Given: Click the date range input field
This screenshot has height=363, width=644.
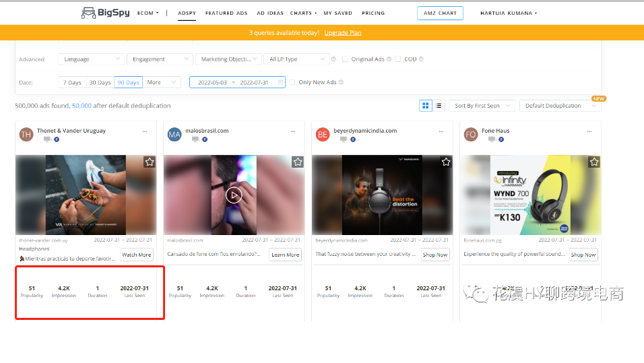Looking at the screenshot, I should tap(237, 82).
